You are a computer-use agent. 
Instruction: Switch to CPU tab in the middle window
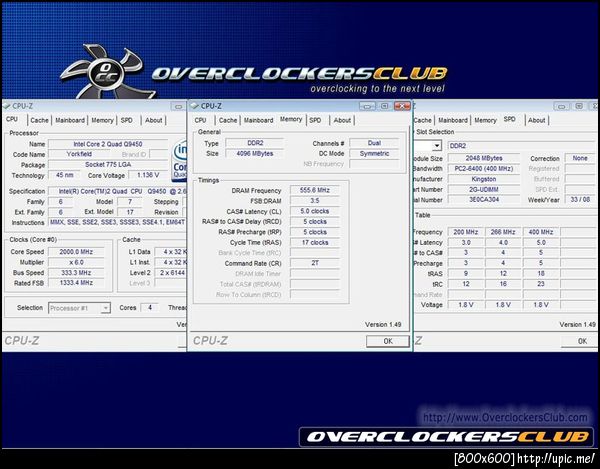200,120
